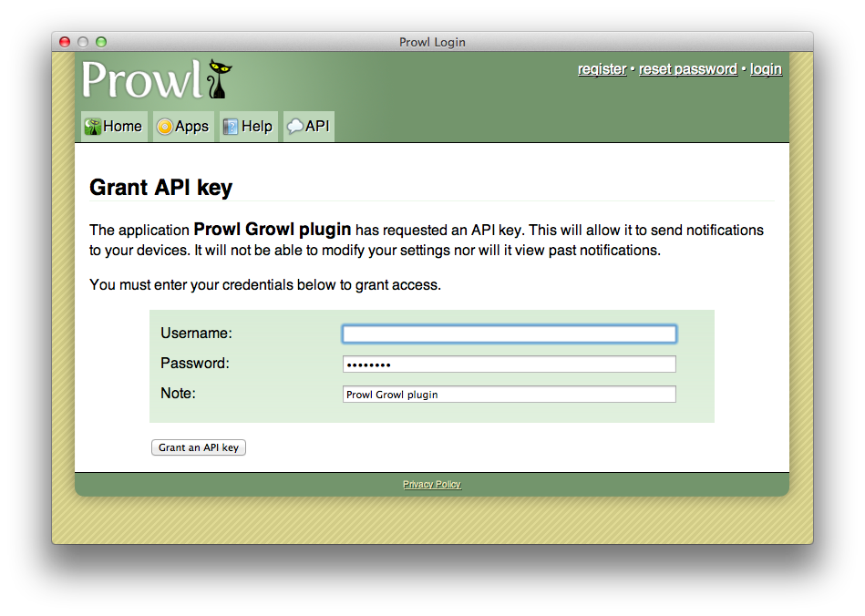
Task: Click the Note: label
Action: (x=178, y=394)
